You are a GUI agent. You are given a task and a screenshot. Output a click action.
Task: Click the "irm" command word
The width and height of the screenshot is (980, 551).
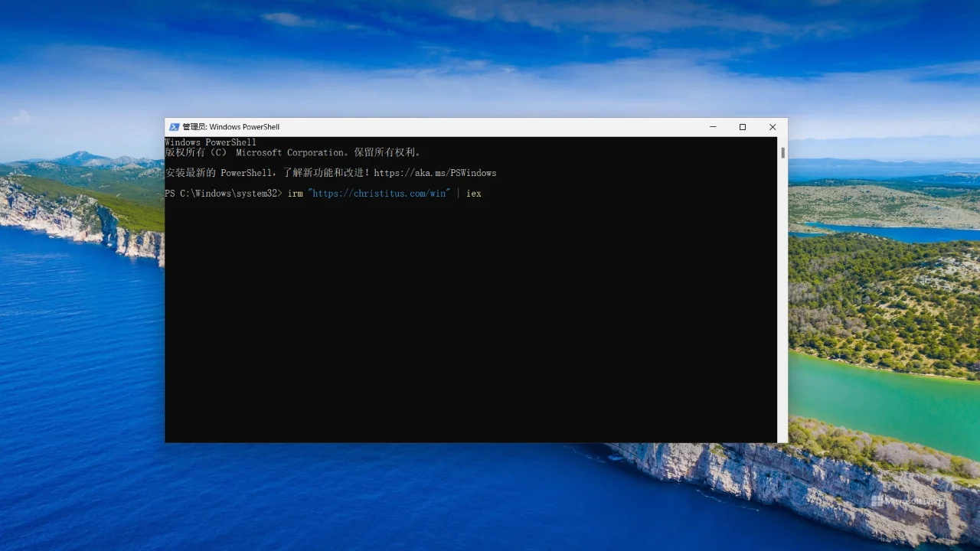coord(295,194)
